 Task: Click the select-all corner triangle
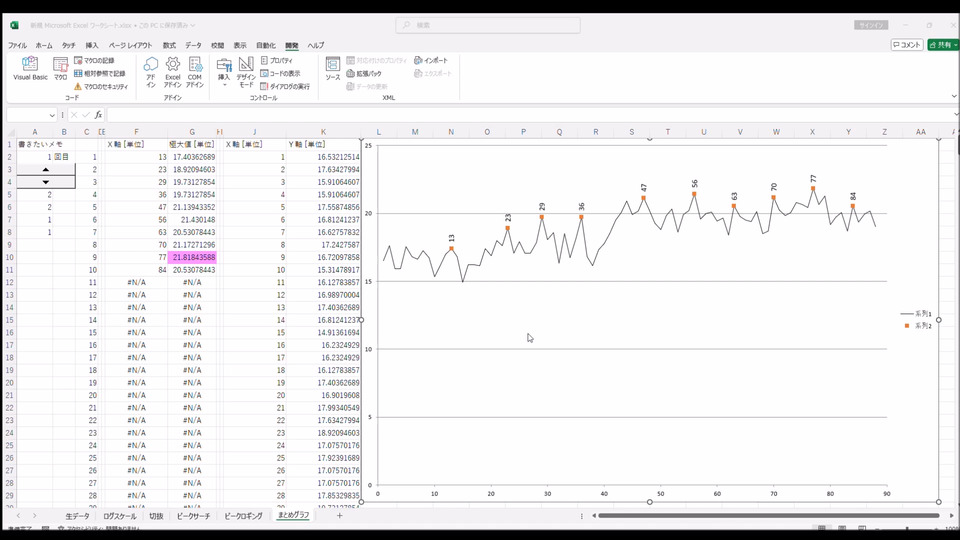[10, 132]
